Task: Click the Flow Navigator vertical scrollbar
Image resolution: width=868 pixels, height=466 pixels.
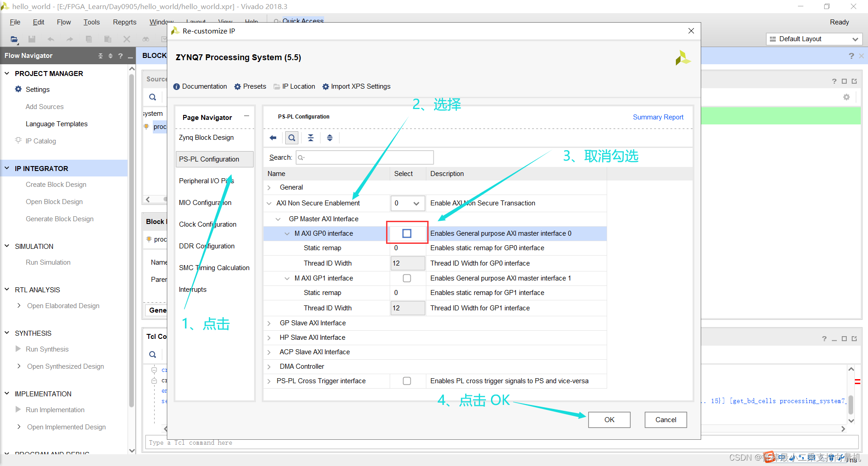Action: pyautogui.click(x=132, y=240)
